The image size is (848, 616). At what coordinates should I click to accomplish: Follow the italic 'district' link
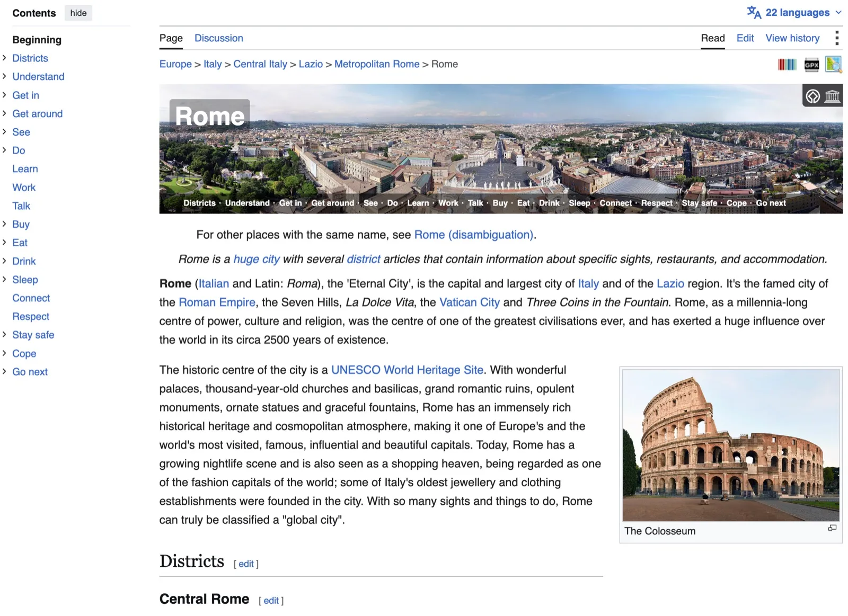364,259
